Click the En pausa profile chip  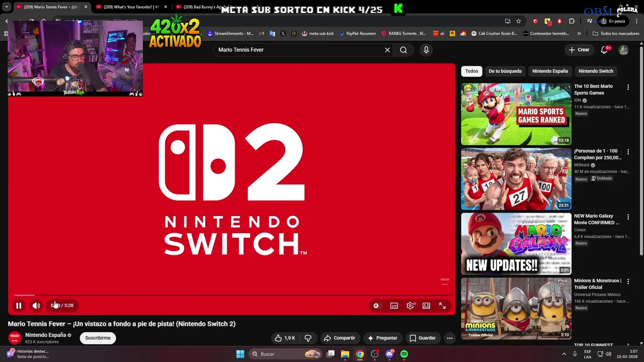coord(613,21)
